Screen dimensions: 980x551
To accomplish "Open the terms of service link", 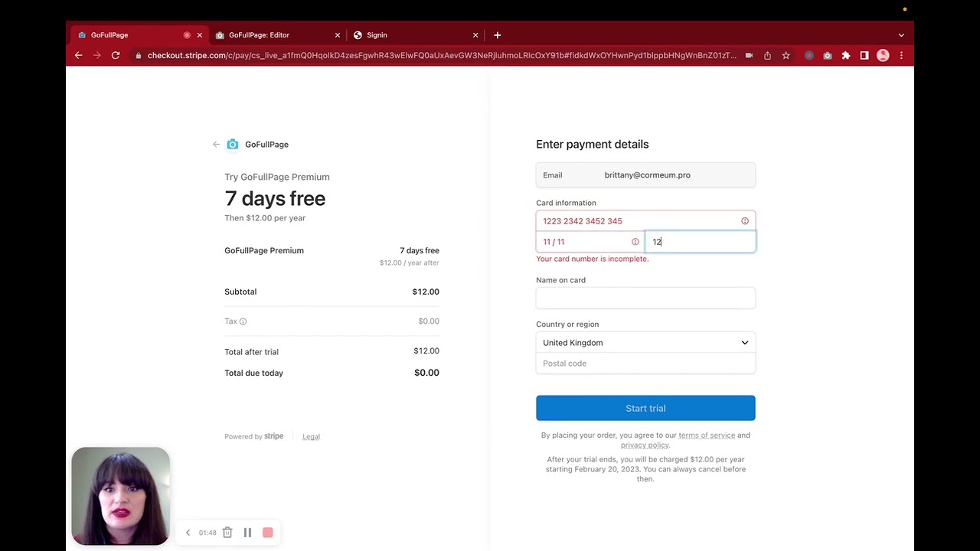I will coord(707,435).
